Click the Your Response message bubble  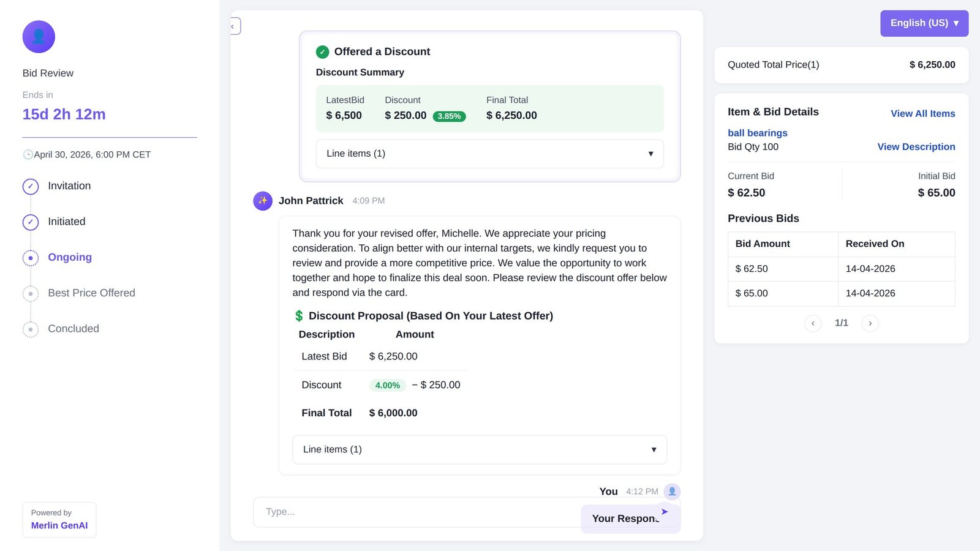click(x=630, y=519)
